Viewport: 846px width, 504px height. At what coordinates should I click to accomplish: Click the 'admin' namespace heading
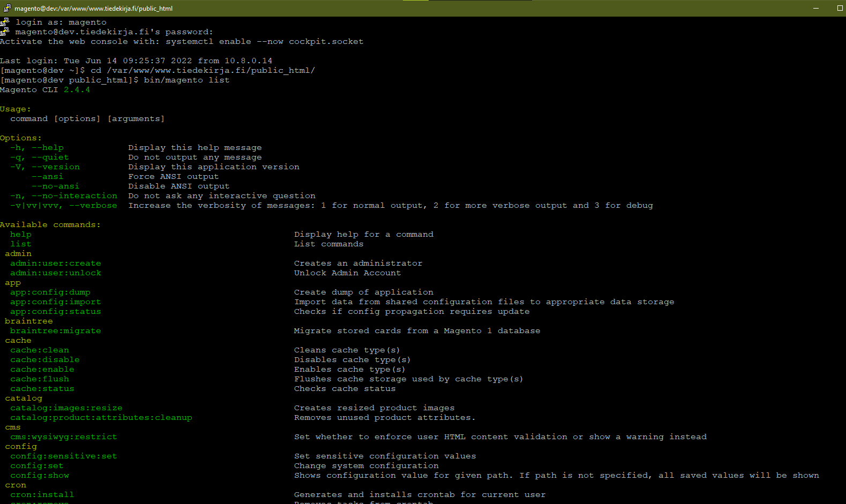[x=18, y=254]
